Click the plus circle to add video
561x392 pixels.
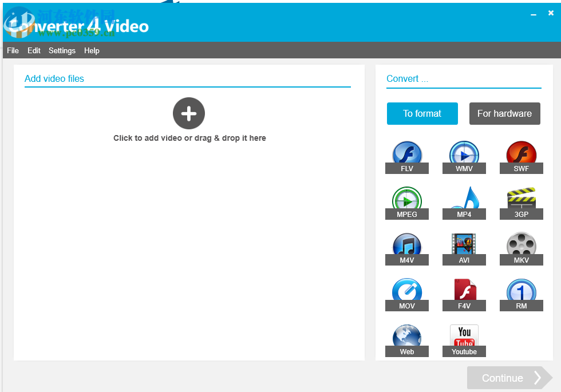[x=189, y=113]
